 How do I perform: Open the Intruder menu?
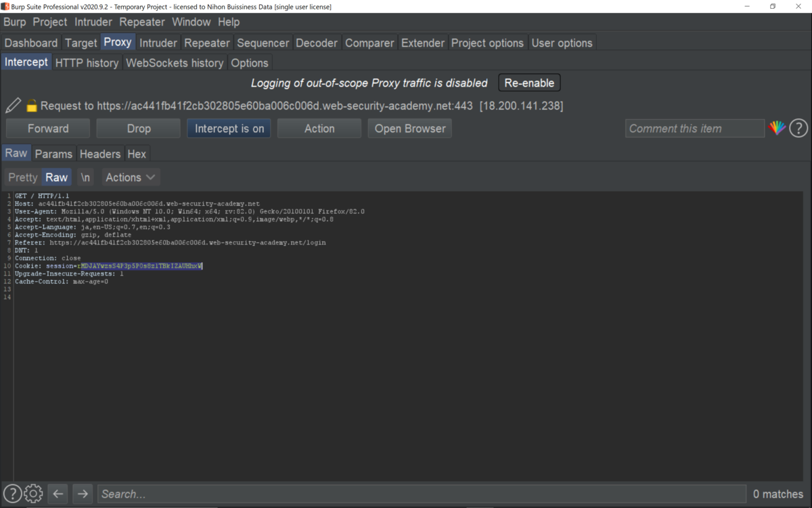tap(93, 22)
